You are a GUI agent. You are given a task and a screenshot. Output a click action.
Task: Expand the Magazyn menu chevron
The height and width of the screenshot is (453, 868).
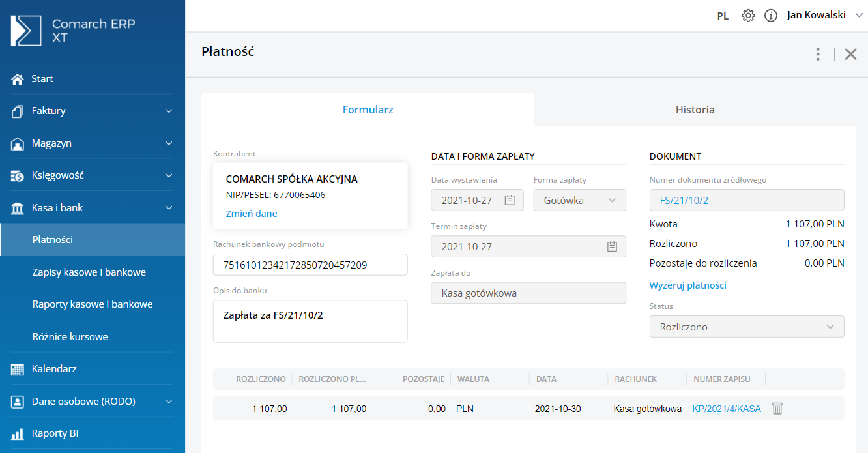coord(169,143)
